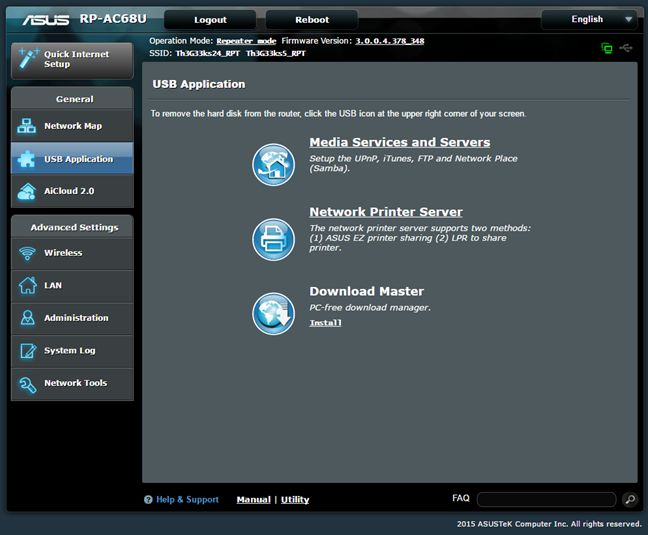
Task: Click the USB Application puzzle icon
Action: 26,159
